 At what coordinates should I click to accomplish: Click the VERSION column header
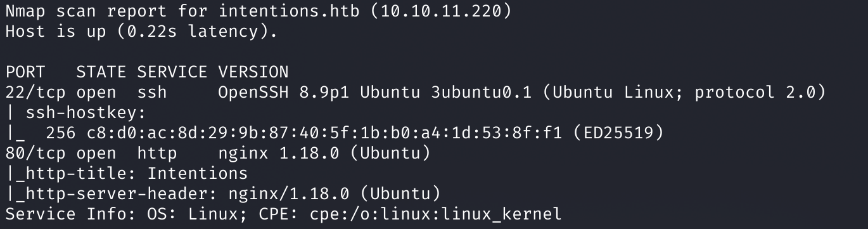click(253, 72)
